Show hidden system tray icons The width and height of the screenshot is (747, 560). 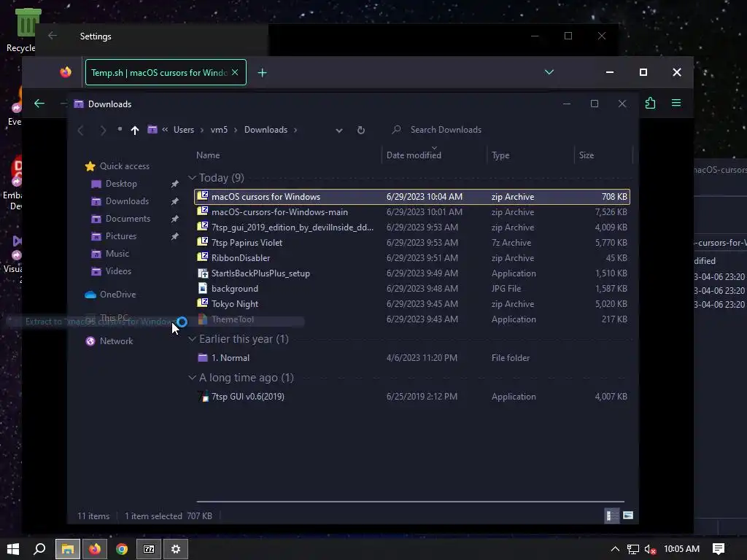615,549
